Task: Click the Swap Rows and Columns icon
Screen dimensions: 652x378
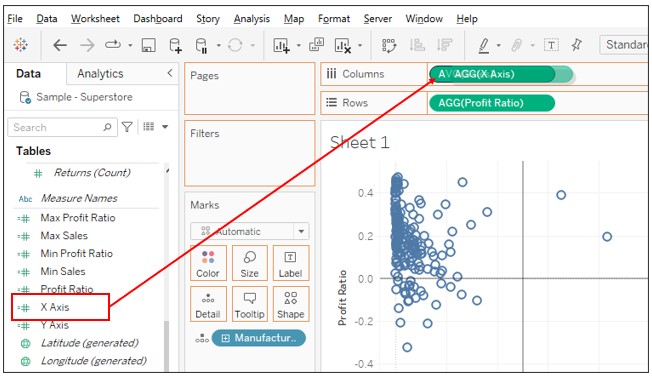Action: pyautogui.click(x=389, y=45)
